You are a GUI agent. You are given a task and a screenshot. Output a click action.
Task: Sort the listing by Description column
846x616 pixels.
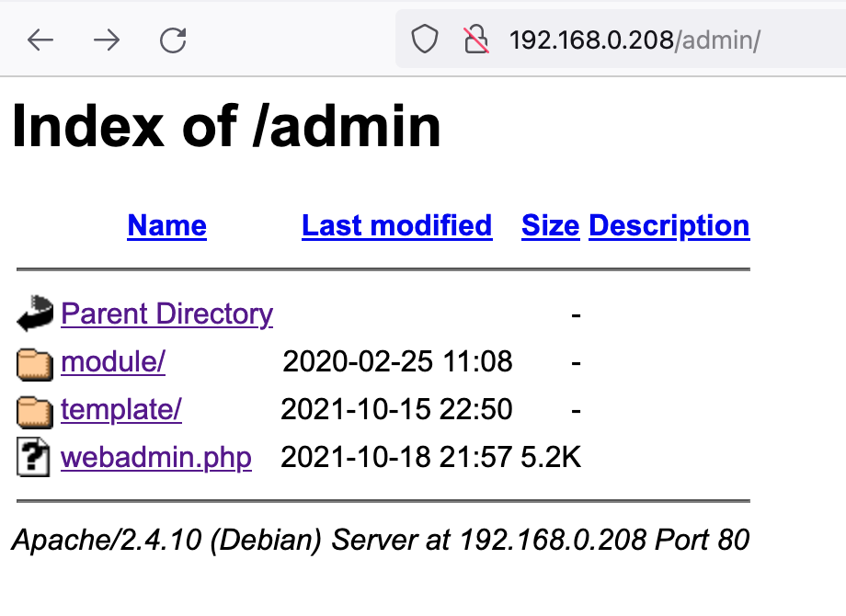(x=669, y=226)
